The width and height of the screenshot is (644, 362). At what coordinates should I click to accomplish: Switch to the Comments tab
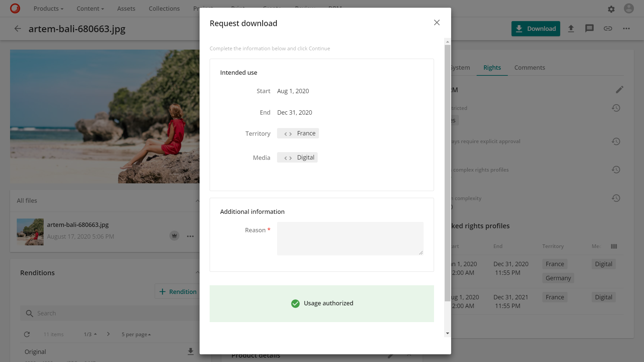coord(529,68)
